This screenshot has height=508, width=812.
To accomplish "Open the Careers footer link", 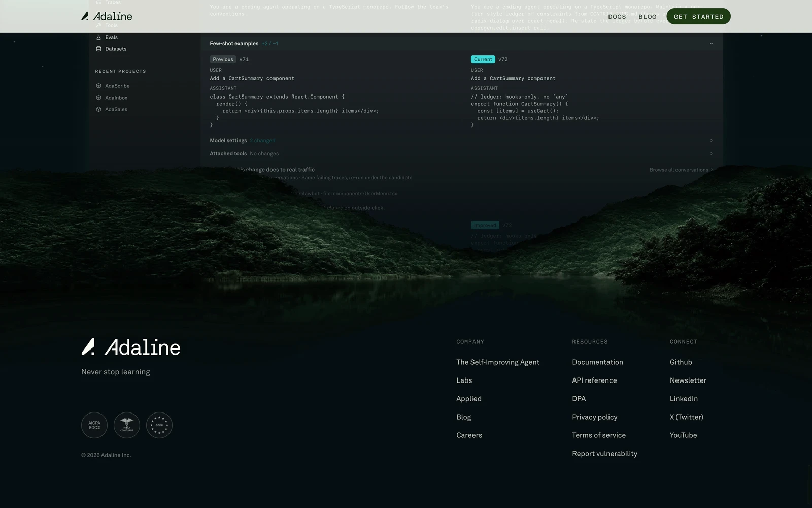I will click(469, 435).
